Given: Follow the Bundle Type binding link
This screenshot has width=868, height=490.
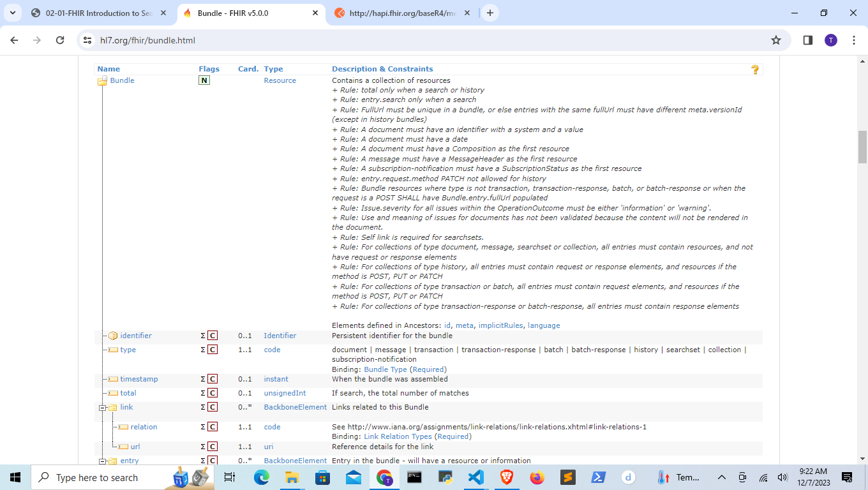Looking at the screenshot, I should click(x=385, y=369).
